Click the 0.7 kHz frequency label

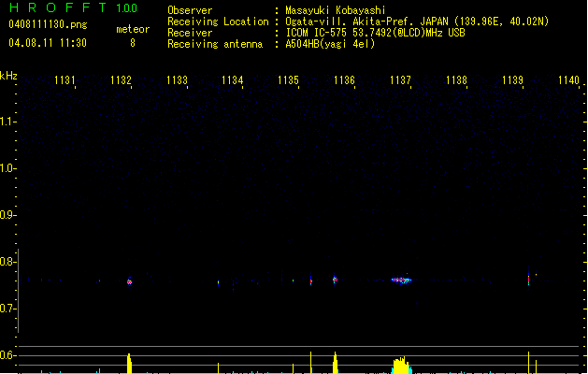[x=7, y=309]
